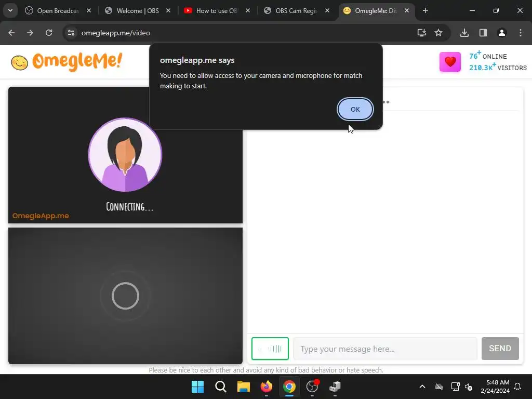Select the OmegleMe active tab
The height and width of the screenshot is (399, 532).
[x=376, y=10]
